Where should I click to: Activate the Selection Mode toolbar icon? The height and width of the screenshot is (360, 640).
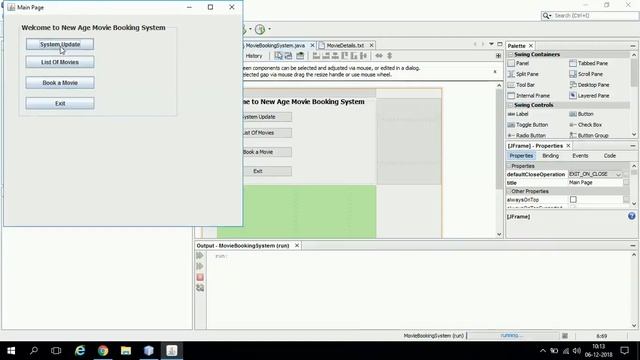[x=278, y=56]
